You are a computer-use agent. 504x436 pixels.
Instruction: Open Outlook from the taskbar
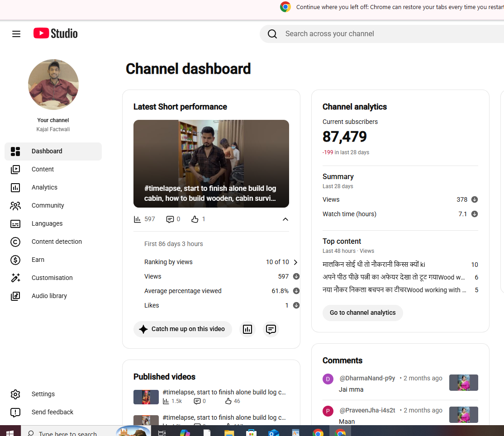tap(274, 432)
